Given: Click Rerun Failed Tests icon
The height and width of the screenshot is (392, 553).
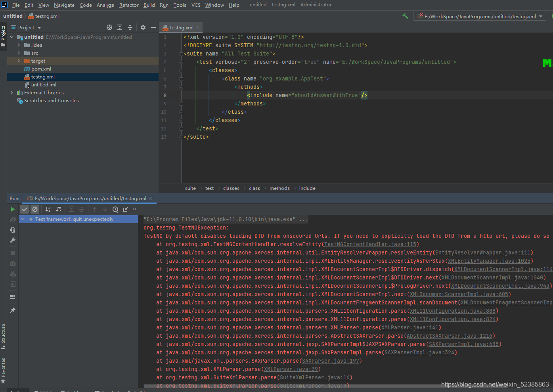Looking at the screenshot, I should tap(13, 219).
